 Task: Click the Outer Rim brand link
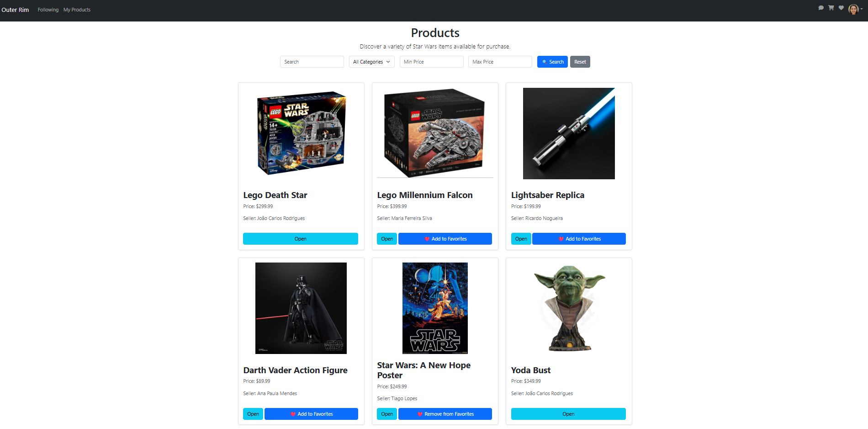point(15,10)
